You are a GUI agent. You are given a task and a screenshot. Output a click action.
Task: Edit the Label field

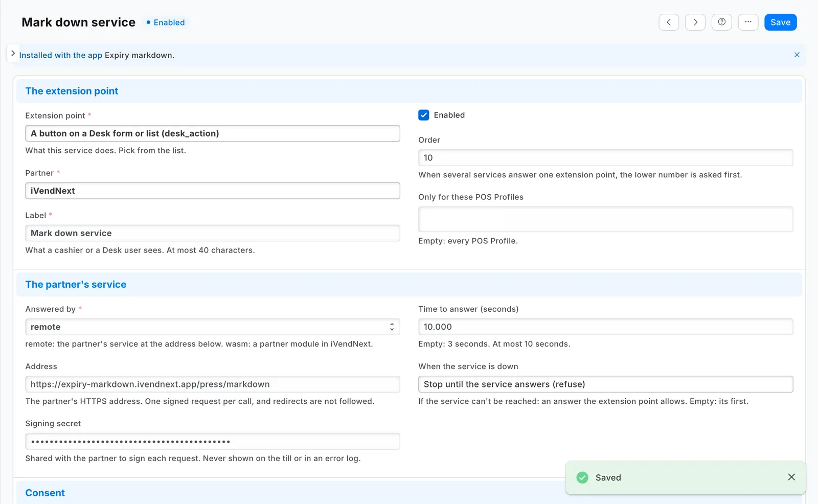213,233
